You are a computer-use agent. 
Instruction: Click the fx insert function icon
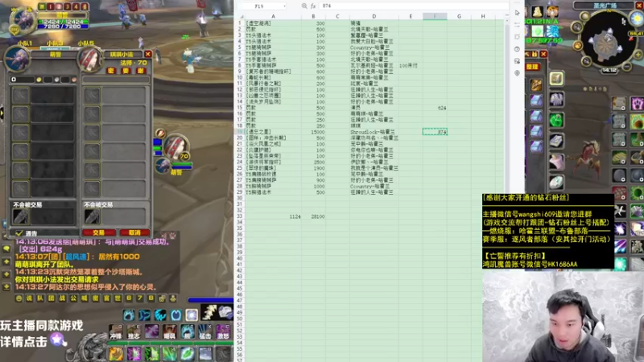coord(313,6)
